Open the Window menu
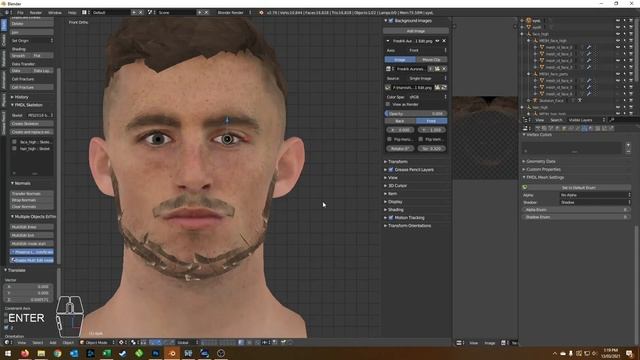 [x=55, y=13]
